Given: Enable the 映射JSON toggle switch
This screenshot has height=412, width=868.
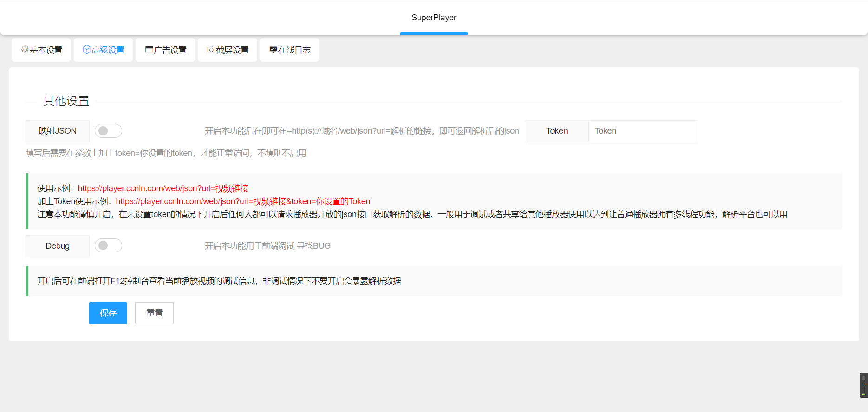Looking at the screenshot, I should coord(108,131).
